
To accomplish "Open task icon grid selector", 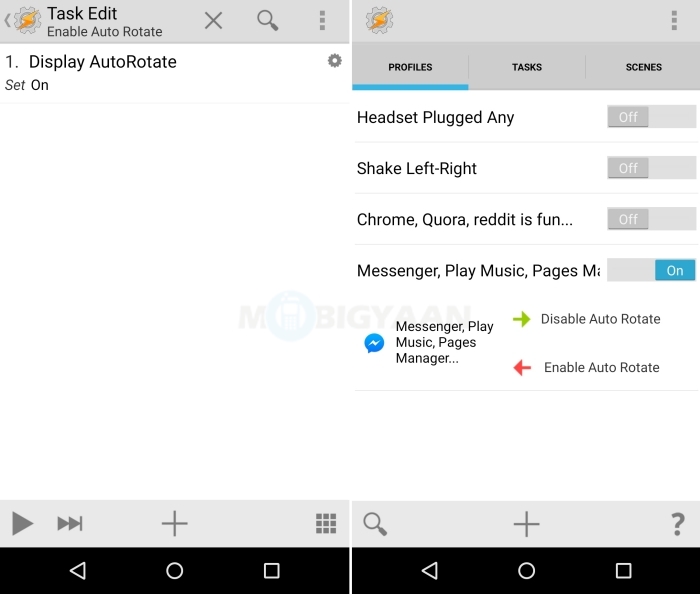I will pyautogui.click(x=326, y=523).
